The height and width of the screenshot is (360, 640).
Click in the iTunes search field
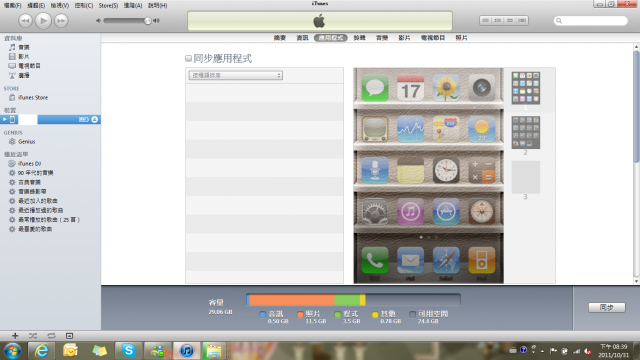[x=590, y=20]
